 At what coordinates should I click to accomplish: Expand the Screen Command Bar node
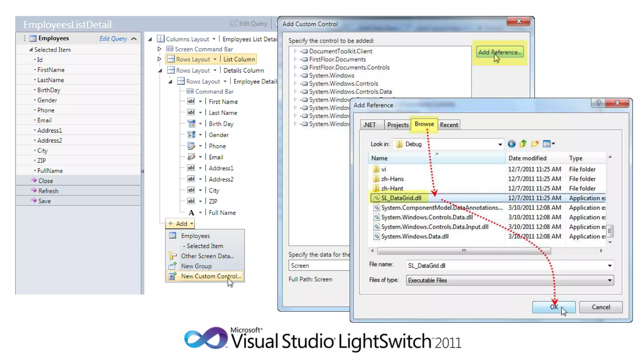point(159,49)
